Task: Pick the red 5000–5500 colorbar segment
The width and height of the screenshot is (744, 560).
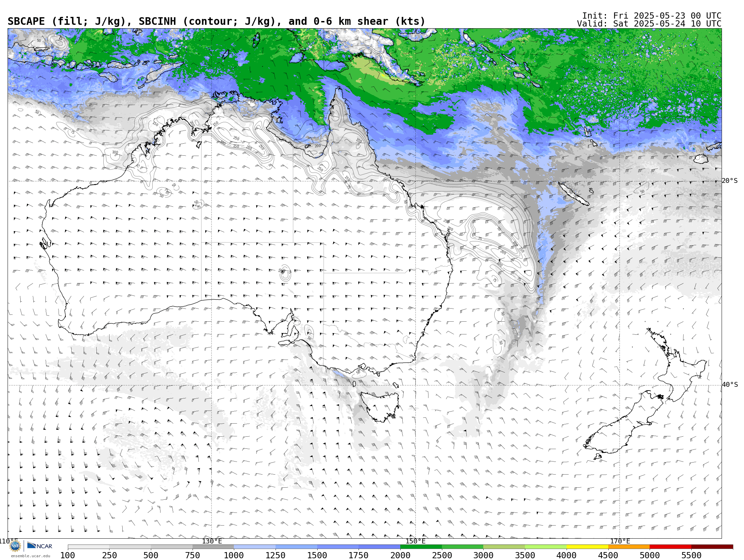Action: click(x=670, y=547)
